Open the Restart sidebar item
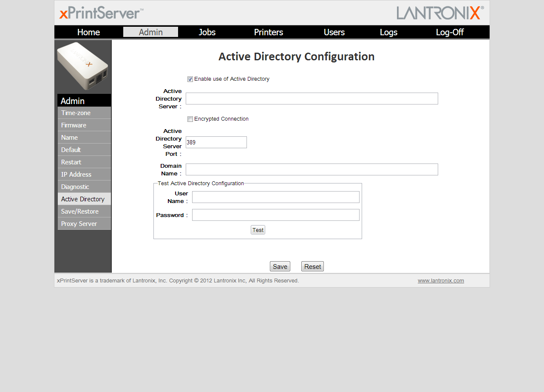This screenshot has height=392, width=544. 84,162
